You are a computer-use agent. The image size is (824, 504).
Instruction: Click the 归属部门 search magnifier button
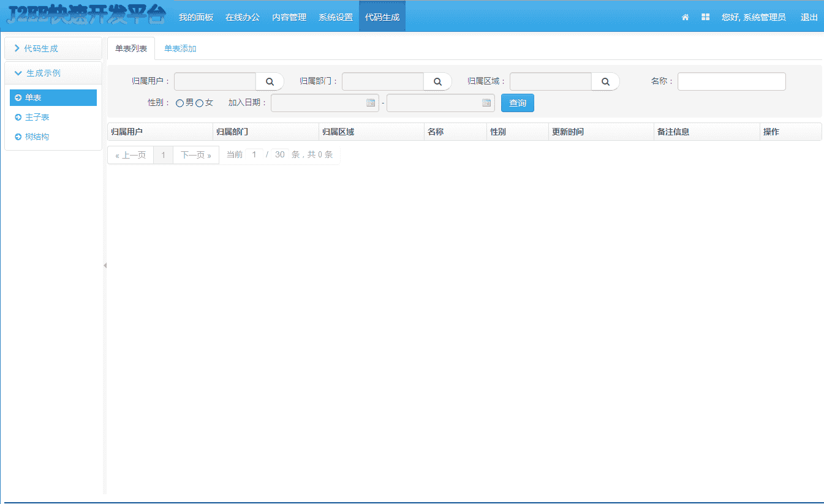tap(437, 81)
